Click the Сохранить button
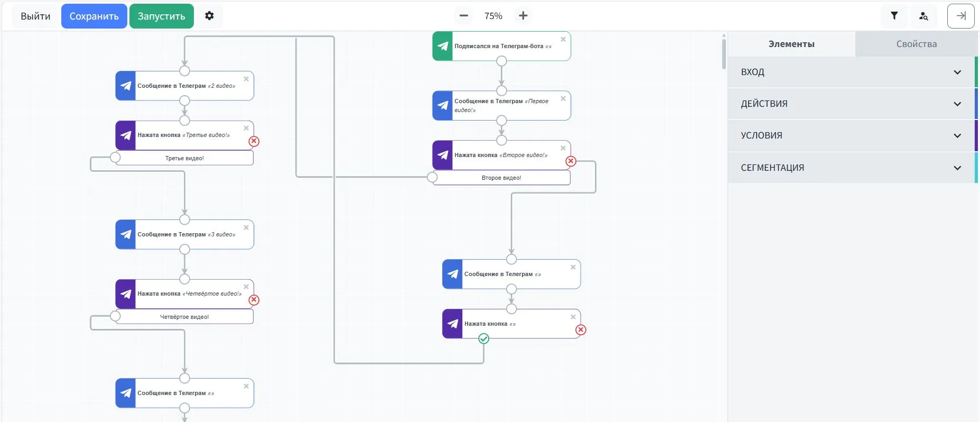980x422 pixels. (x=94, y=16)
